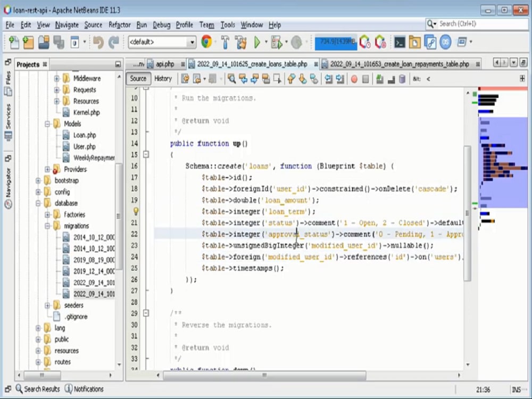Click the Clean and Build Project icon
The image size is (532, 399).
pyautogui.click(x=241, y=42)
